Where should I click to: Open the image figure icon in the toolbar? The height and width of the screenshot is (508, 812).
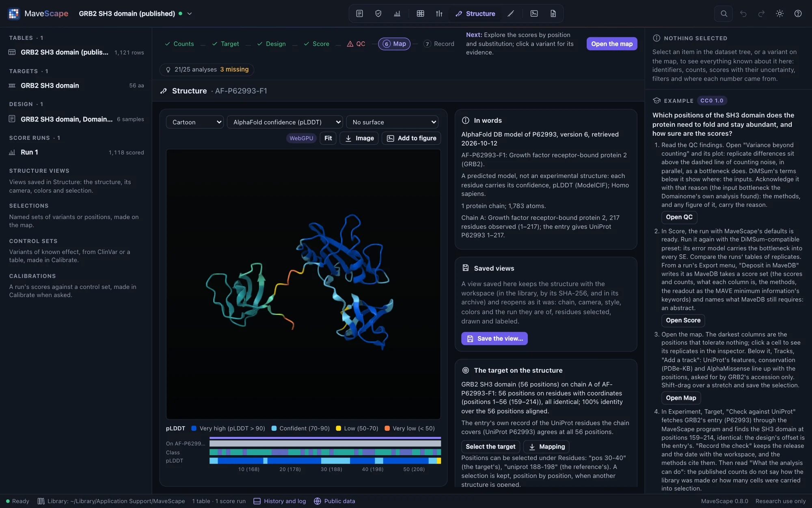click(534, 13)
